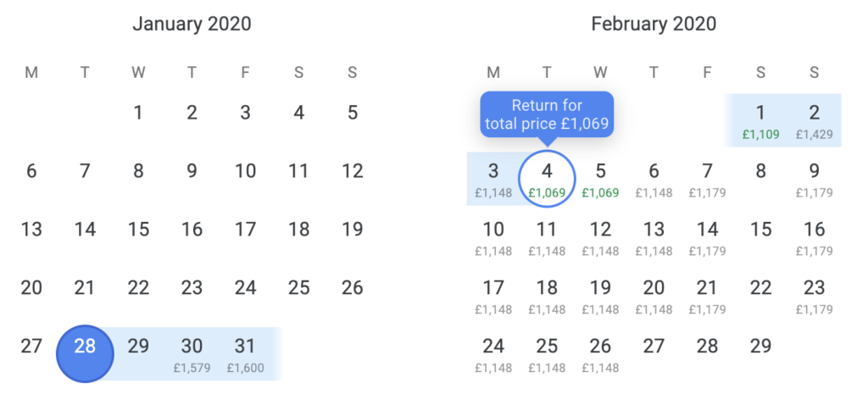Choose February 4 return at £1,069
Viewport: 868px width, 394px height.
[x=547, y=179]
